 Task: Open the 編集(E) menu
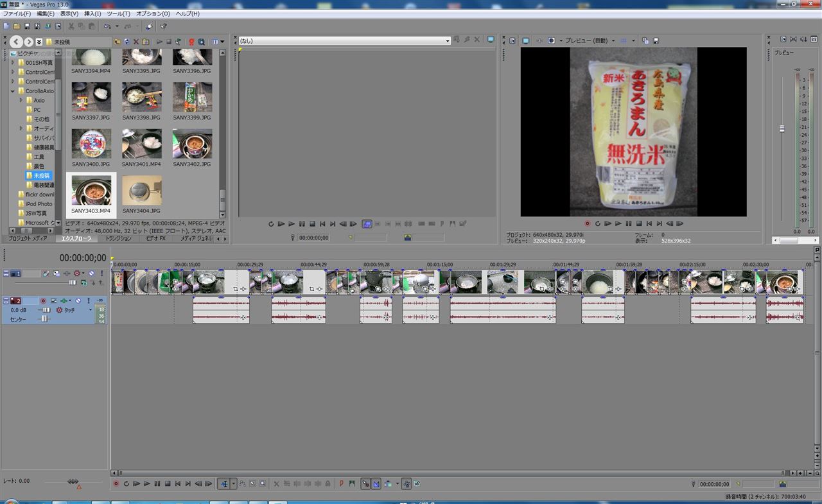point(46,13)
